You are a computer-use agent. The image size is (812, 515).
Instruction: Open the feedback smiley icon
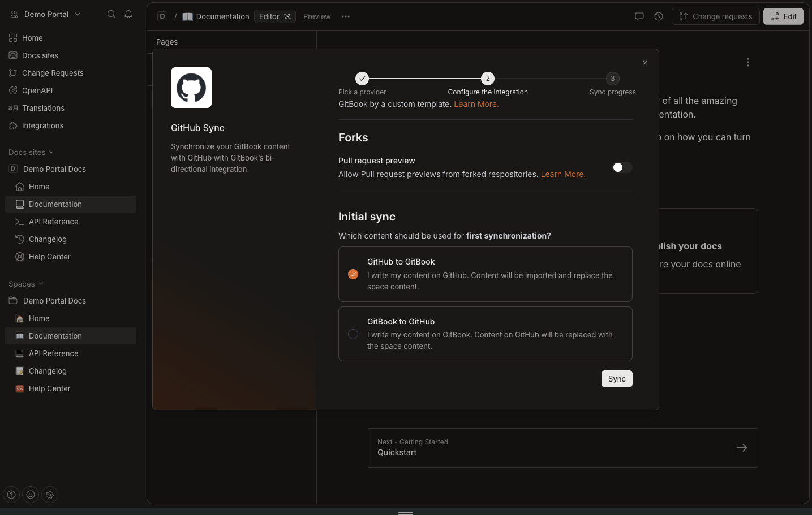tap(31, 495)
